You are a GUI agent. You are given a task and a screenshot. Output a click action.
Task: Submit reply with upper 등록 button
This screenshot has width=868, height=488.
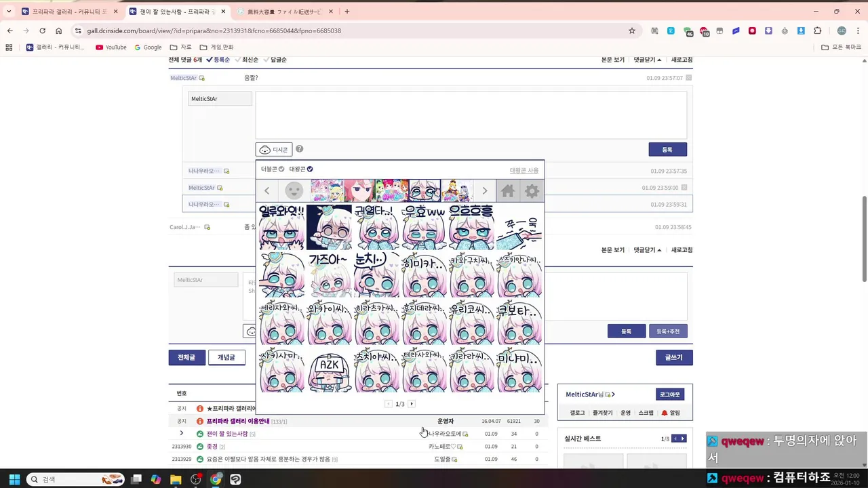point(667,149)
